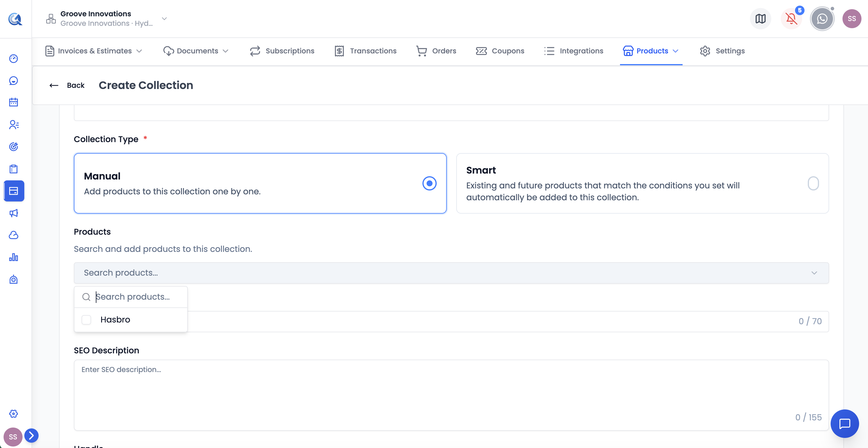The height and width of the screenshot is (448, 868).
Task: Select the highlighted payments icon in sidebar
Action: coord(14,191)
